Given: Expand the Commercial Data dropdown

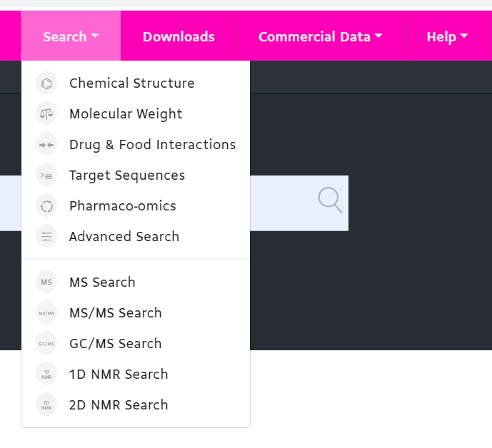Looking at the screenshot, I should pos(320,36).
